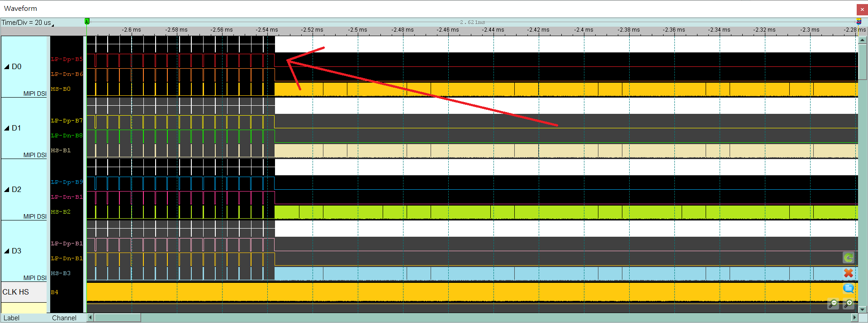The width and height of the screenshot is (868, 323).
Task: Click horizontal scrollbar left arrow
Action: coord(90,318)
